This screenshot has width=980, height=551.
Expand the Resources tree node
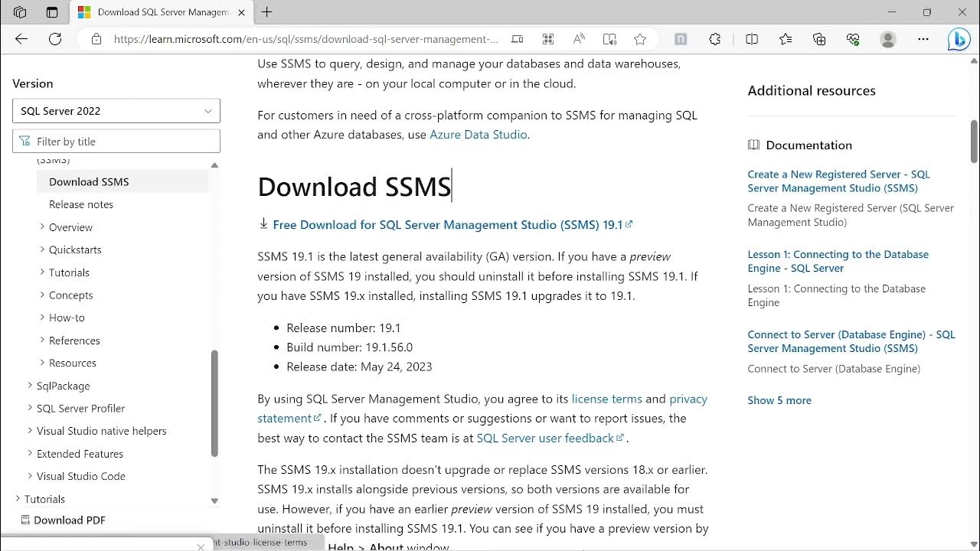tap(42, 363)
